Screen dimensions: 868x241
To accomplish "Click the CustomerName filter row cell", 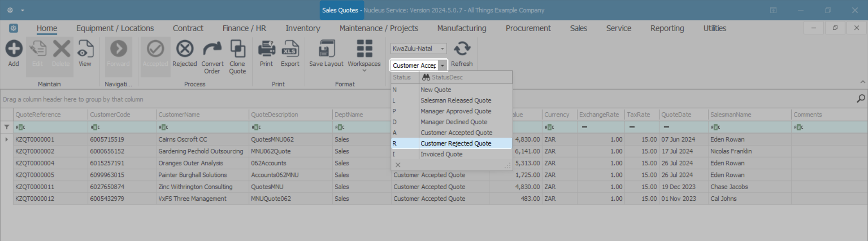I will pos(202,127).
